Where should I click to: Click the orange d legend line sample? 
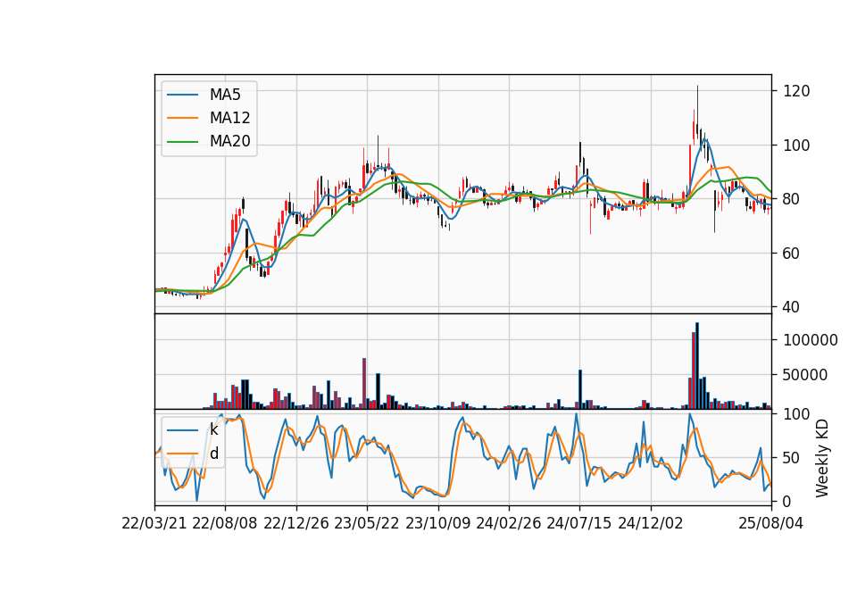pos(182,454)
